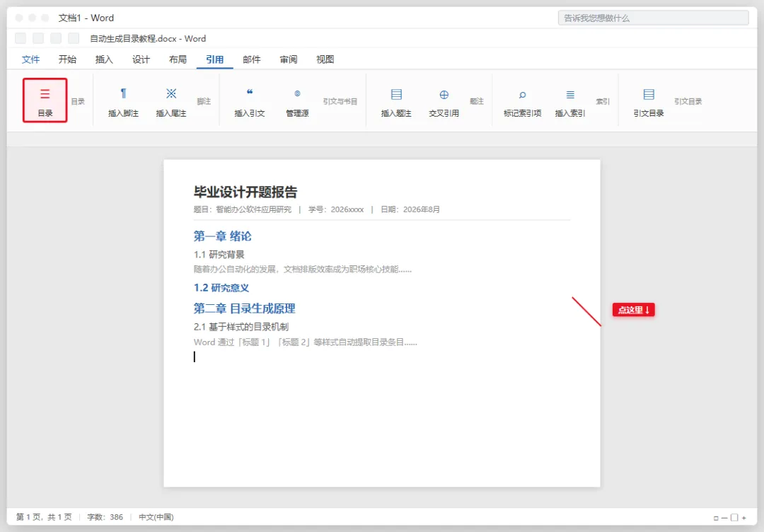Click the 自动生成目录教程.docx - Word file name
Viewport: 764px width, 532px height.
coord(148,38)
